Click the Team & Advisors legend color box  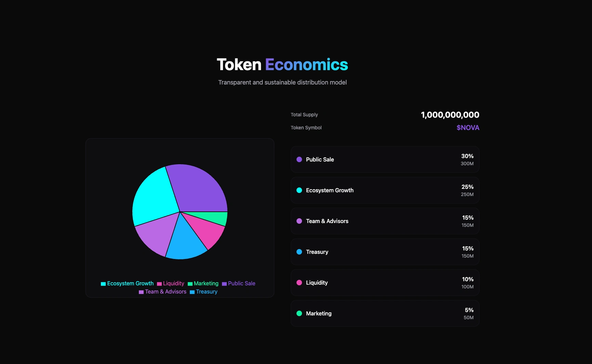141,292
